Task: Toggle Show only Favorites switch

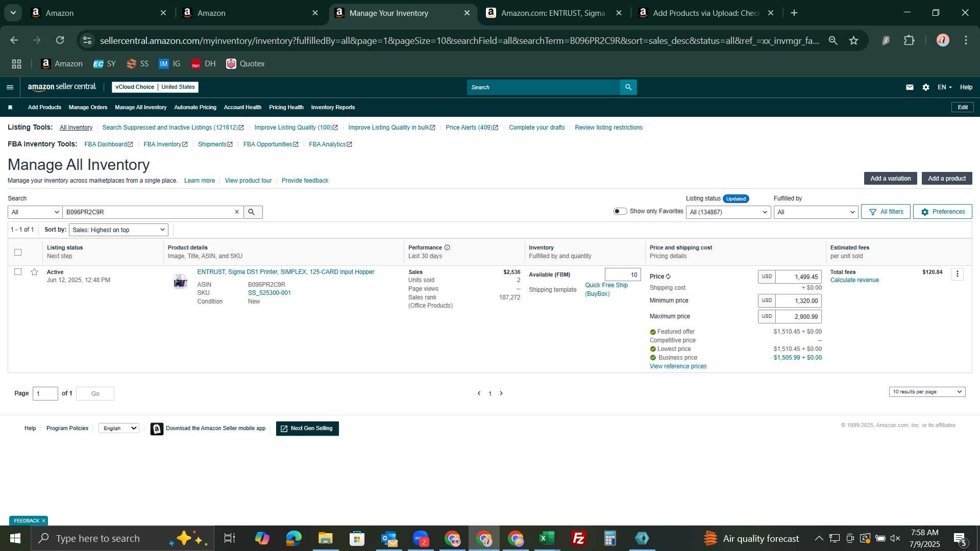Action: coord(620,211)
